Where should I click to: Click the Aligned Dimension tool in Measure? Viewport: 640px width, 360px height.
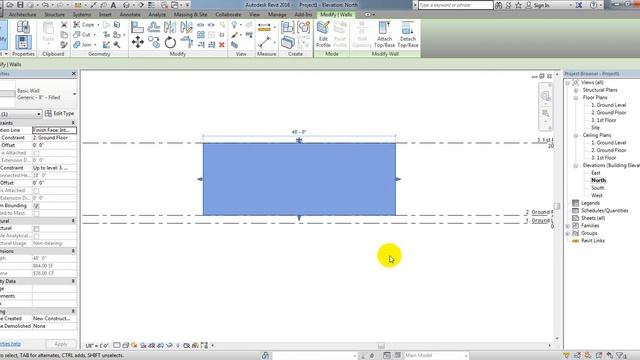click(x=264, y=28)
